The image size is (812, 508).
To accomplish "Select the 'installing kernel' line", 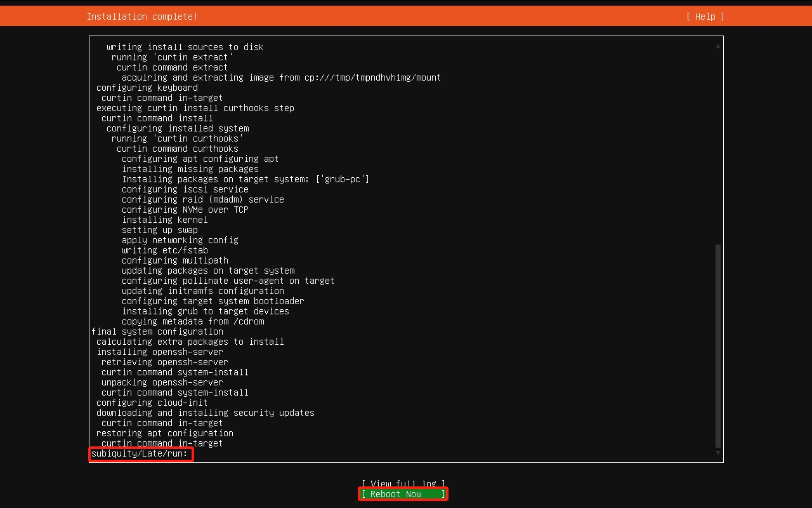I will [x=165, y=220].
